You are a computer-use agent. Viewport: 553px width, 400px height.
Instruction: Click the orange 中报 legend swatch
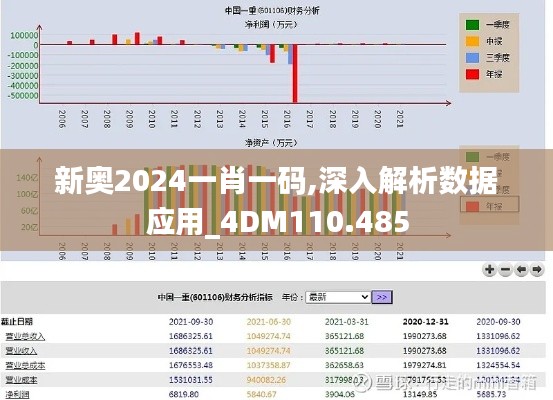pyautogui.click(x=472, y=41)
